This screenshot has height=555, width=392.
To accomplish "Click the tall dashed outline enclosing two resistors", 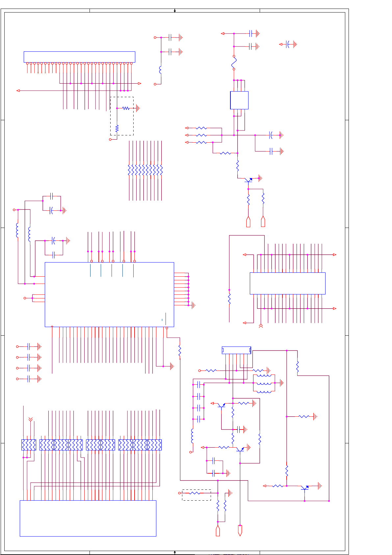I will (x=122, y=116).
